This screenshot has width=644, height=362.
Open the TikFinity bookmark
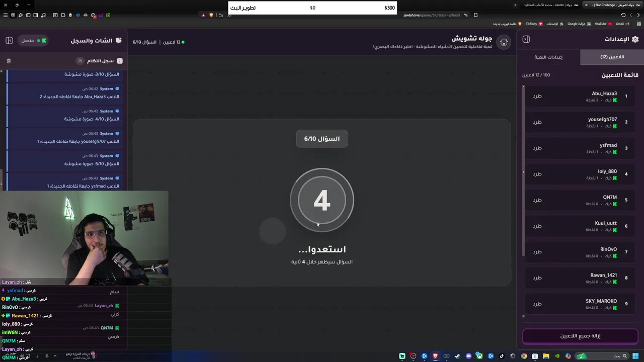[x=534, y=24]
